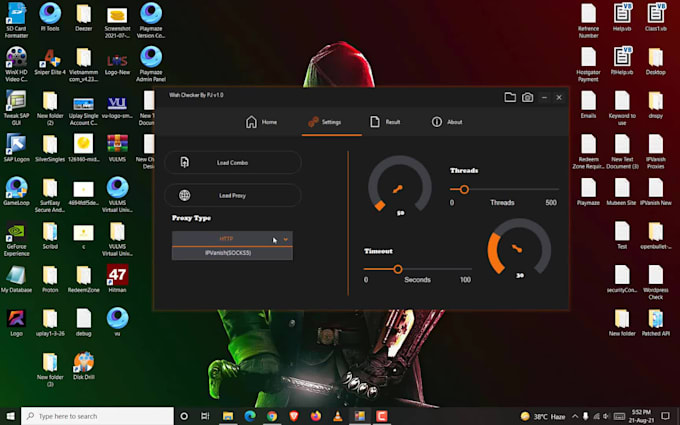680x425 pixels.
Task: Minimize the Wish Checker window
Action: pyautogui.click(x=544, y=98)
